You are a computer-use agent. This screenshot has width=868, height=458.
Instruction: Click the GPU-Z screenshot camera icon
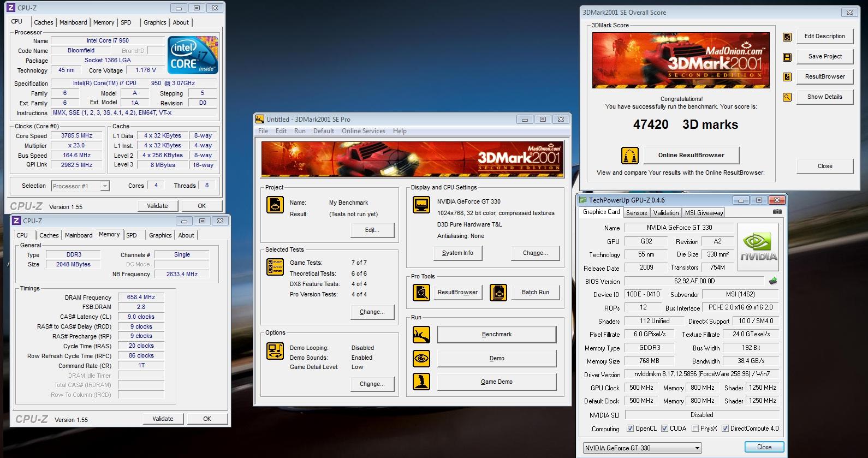point(777,212)
